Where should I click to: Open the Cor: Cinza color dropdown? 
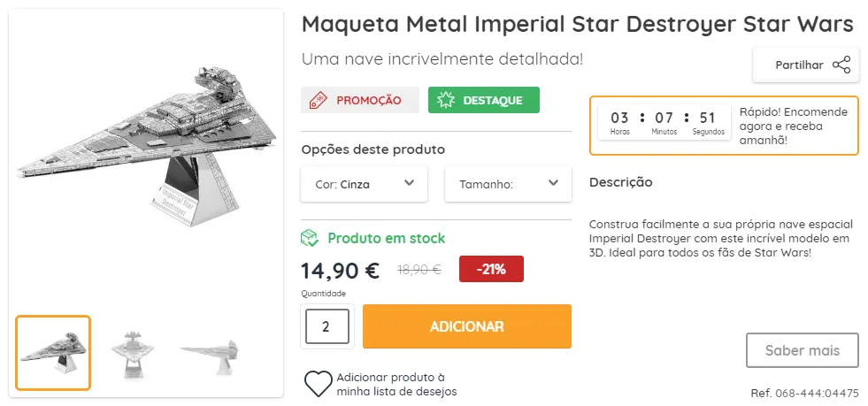tap(364, 184)
